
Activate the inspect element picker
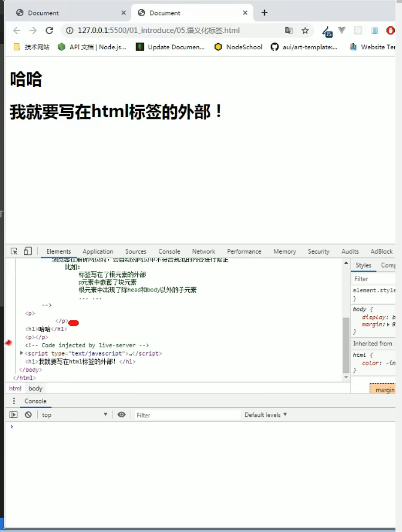[x=14, y=251]
